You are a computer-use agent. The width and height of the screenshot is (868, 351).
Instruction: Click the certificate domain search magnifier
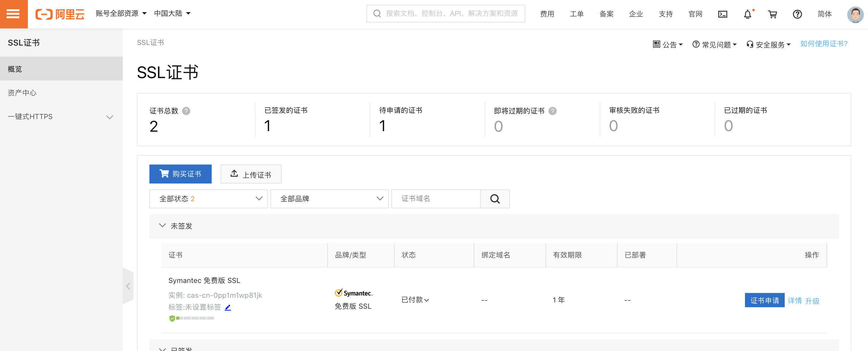(x=495, y=199)
